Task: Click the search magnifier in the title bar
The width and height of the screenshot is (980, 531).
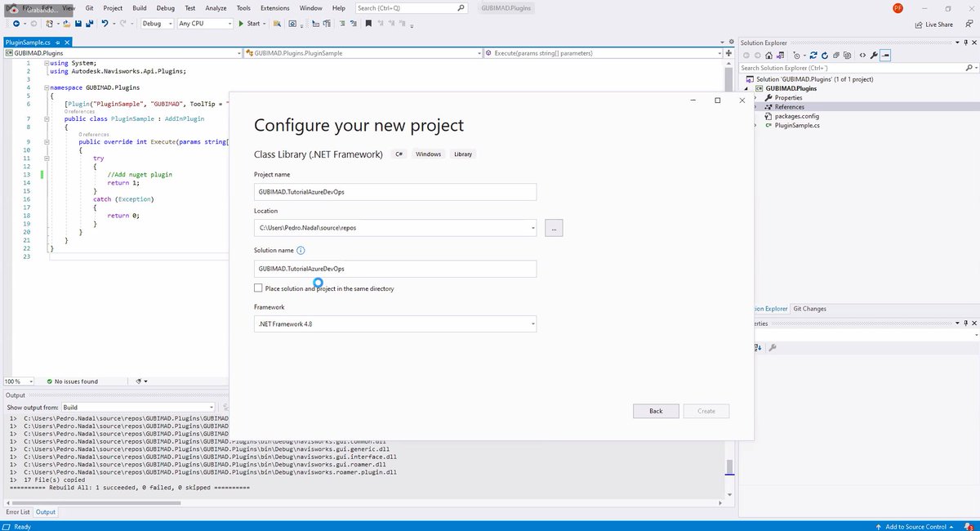Action: pos(461,7)
